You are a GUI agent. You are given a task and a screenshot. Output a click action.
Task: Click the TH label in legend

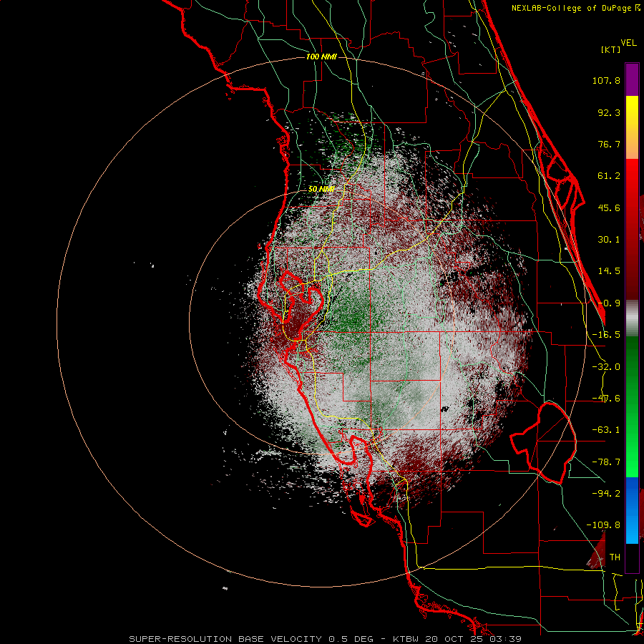pyautogui.click(x=615, y=557)
